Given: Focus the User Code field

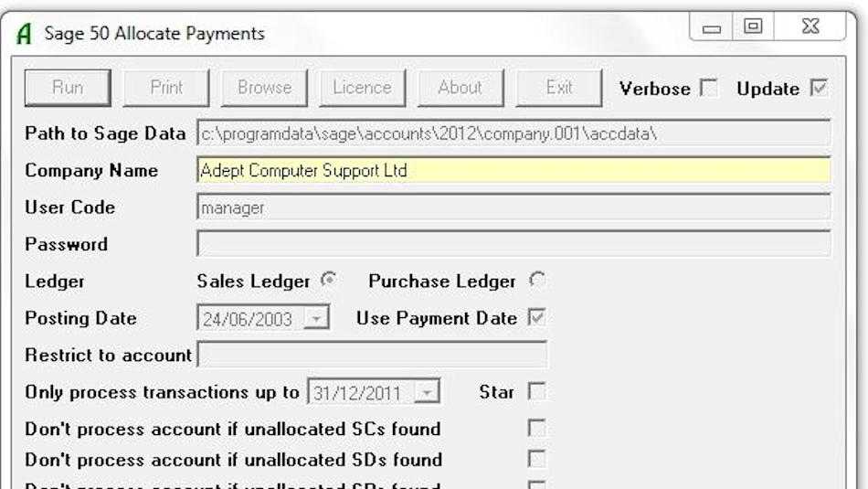Looking at the screenshot, I should [513, 207].
